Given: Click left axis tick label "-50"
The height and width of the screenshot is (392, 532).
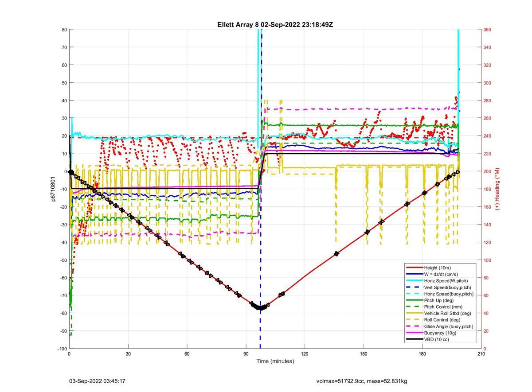Looking at the screenshot, I should click(63, 260).
